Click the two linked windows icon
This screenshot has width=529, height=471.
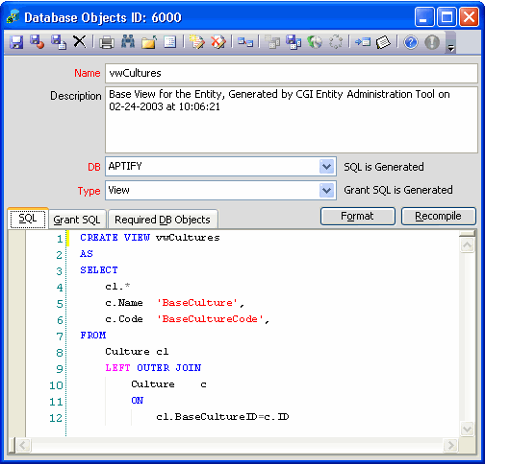pos(245,43)
